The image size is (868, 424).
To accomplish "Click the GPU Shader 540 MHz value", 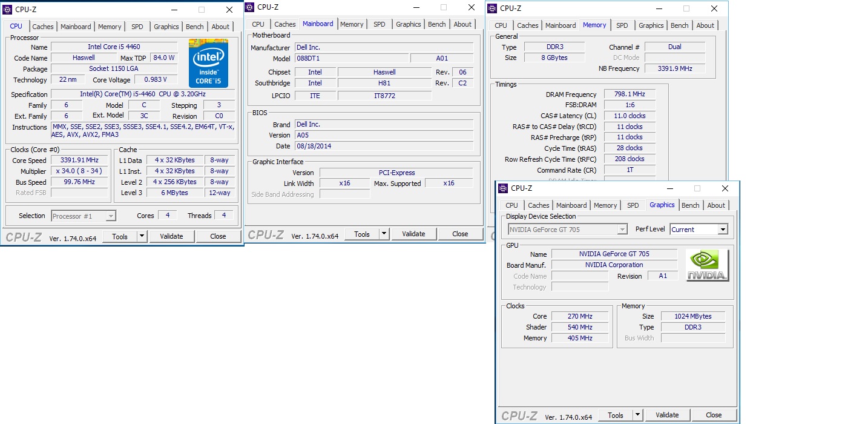I will (580, 327).
